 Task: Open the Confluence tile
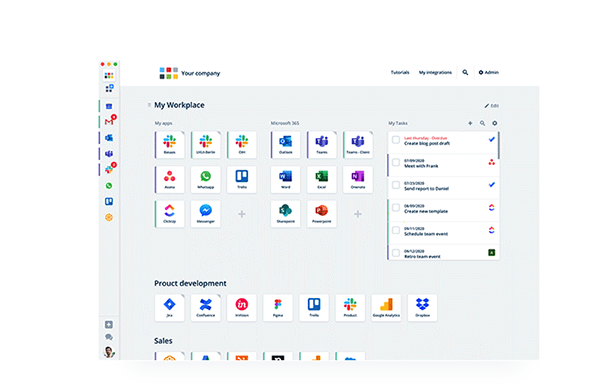point(205,307)
